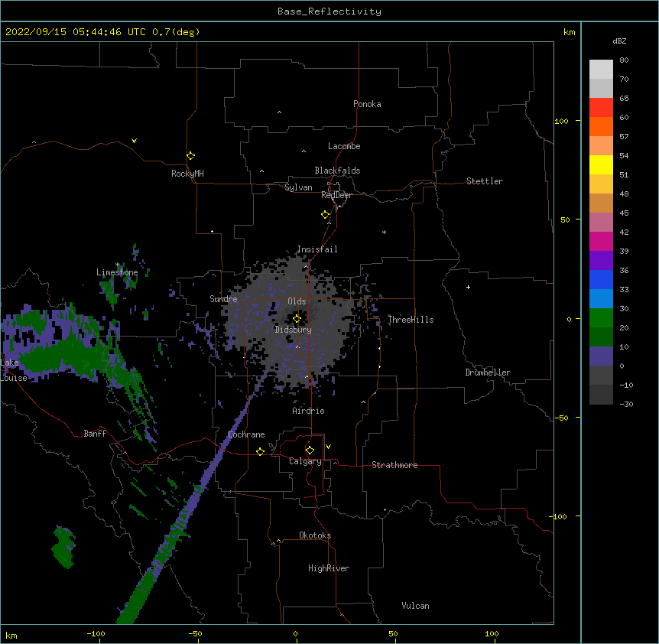Click the Olds town label
Image resolution: width=659 pixels, height=644 pixels.
pyautogui.click(x=297, y=301)
